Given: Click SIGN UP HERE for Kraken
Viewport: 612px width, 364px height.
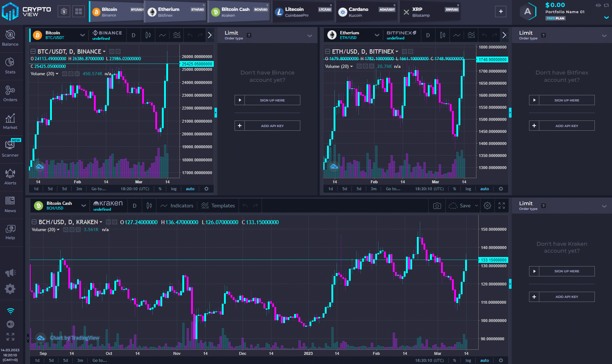Looking at the screenshot, I should click(x=562, y=271).
